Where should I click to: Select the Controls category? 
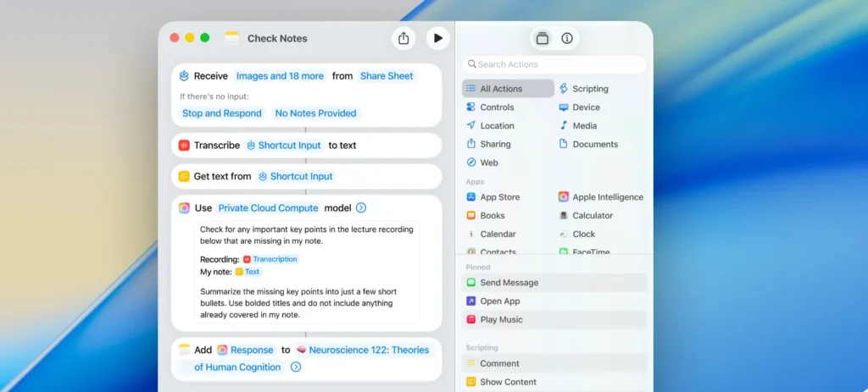click(490, 108)
